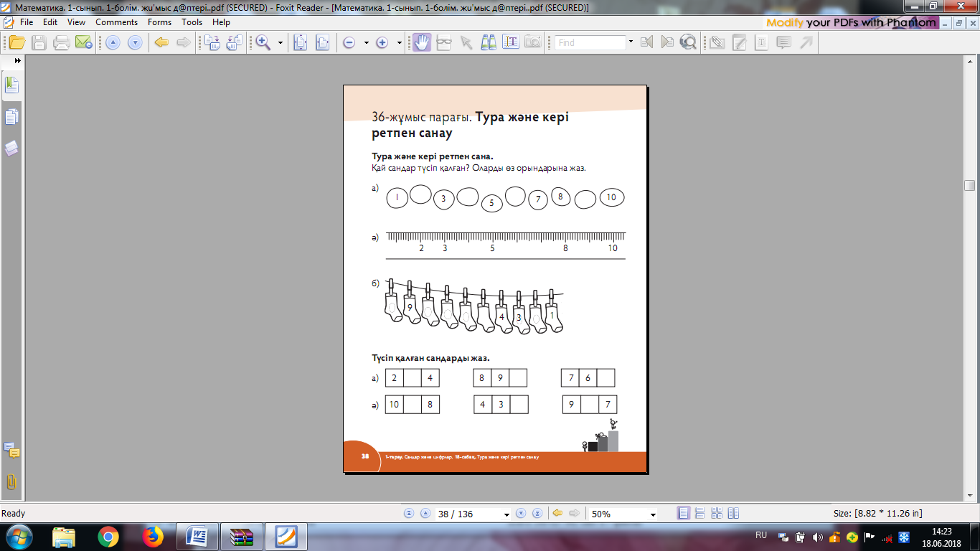The image size is (980, 551).
Task: Expand the Zoom In tool dropdown arrow
Action: tap(280, 43)
